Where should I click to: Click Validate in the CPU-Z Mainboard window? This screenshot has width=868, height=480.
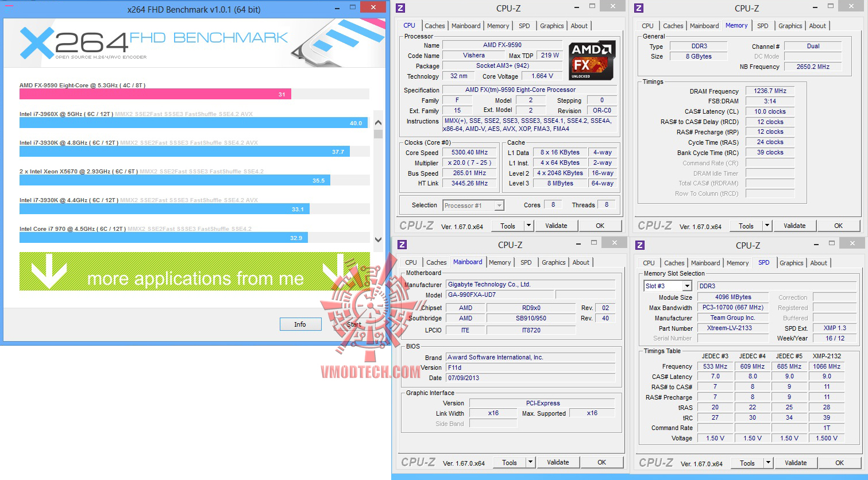[558, 463]
